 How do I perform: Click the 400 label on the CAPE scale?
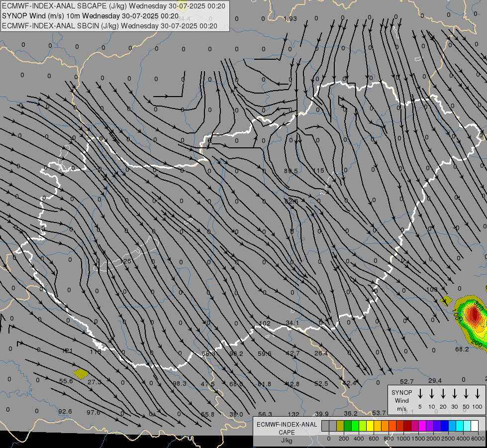[359, 439]
